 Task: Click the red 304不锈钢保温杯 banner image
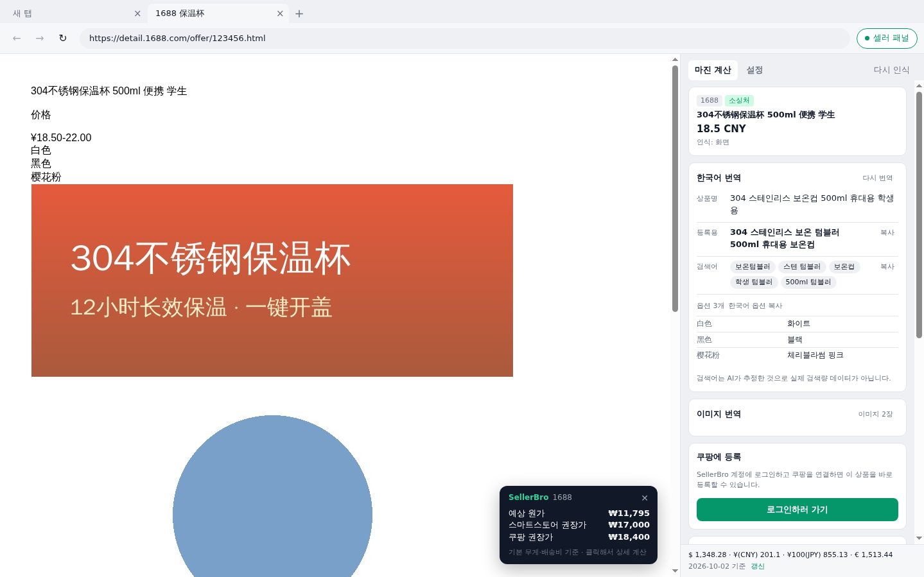click(x=272, y=280)
